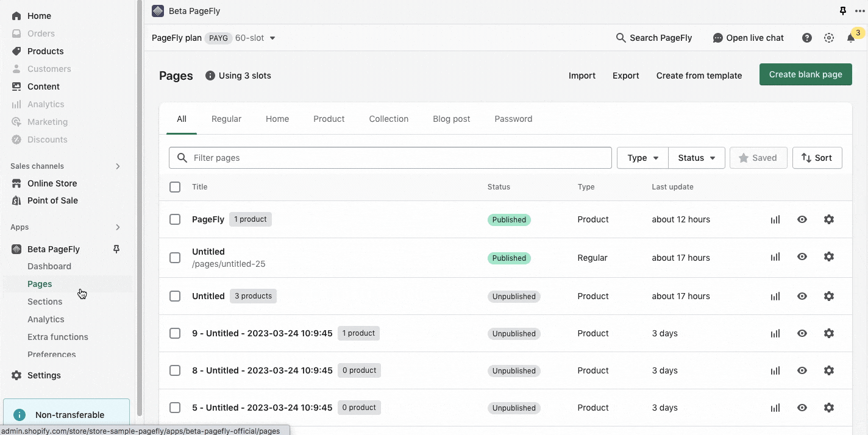Screen dimensions: 868x435
Task: Open PageFly settings gear in top bar
Action: pos(829,38)
